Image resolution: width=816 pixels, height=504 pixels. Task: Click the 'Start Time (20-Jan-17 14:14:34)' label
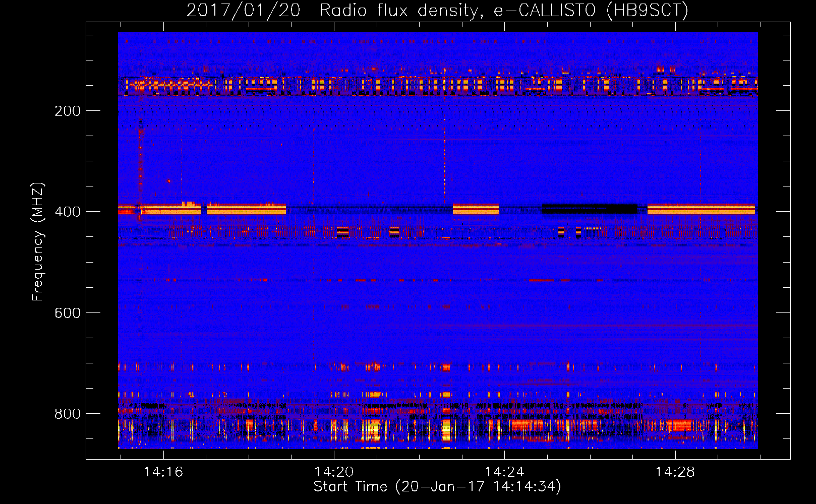tap(437, 487)
